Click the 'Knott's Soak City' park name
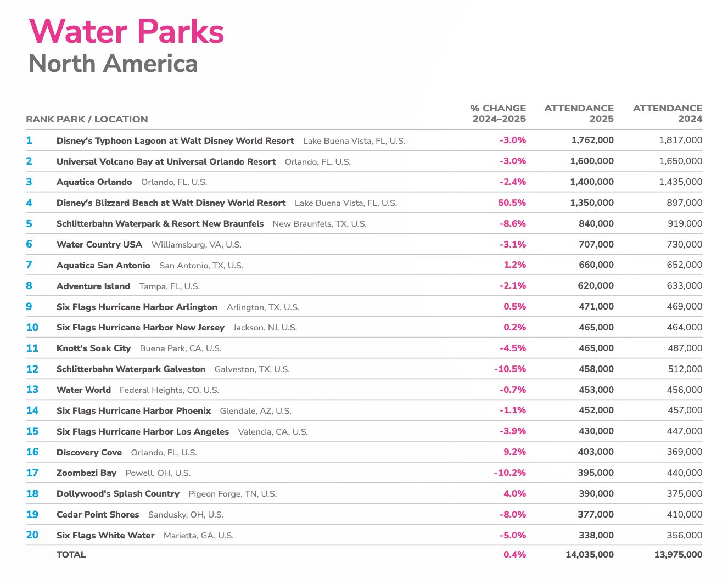728x585 pixels. (94, 348)
